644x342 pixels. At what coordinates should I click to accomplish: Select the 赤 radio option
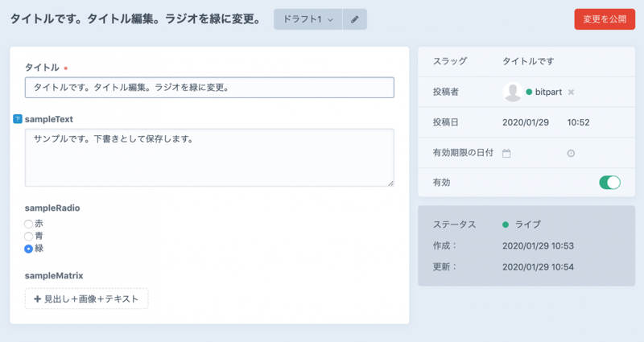[x=29, y=224]
